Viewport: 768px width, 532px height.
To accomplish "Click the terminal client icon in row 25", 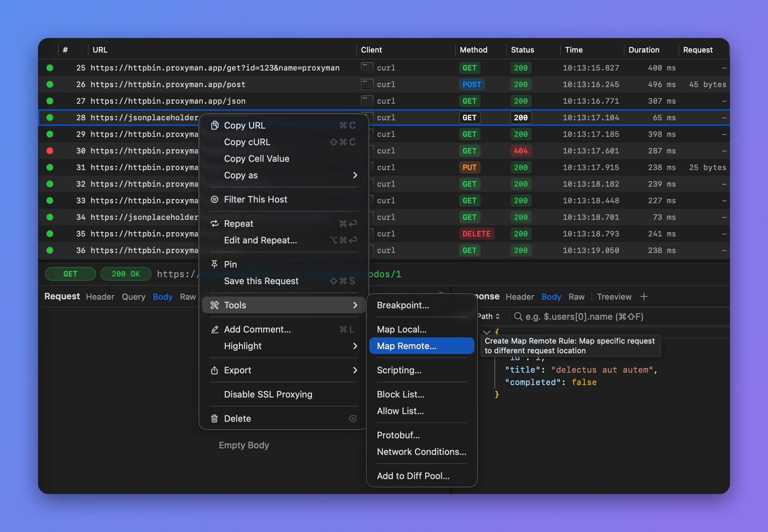I will point(367,68).
